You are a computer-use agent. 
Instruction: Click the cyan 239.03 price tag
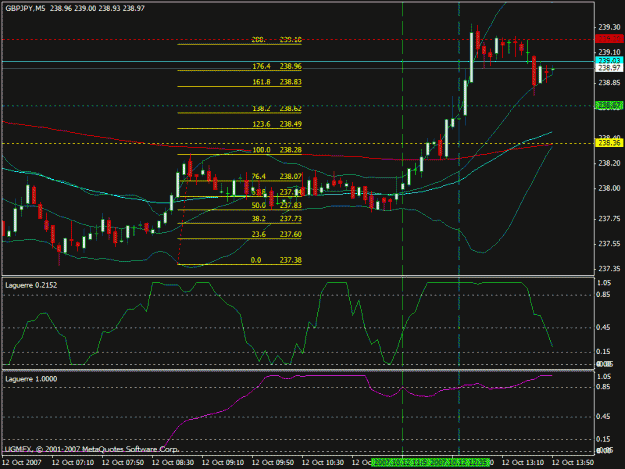coord(609,60)
